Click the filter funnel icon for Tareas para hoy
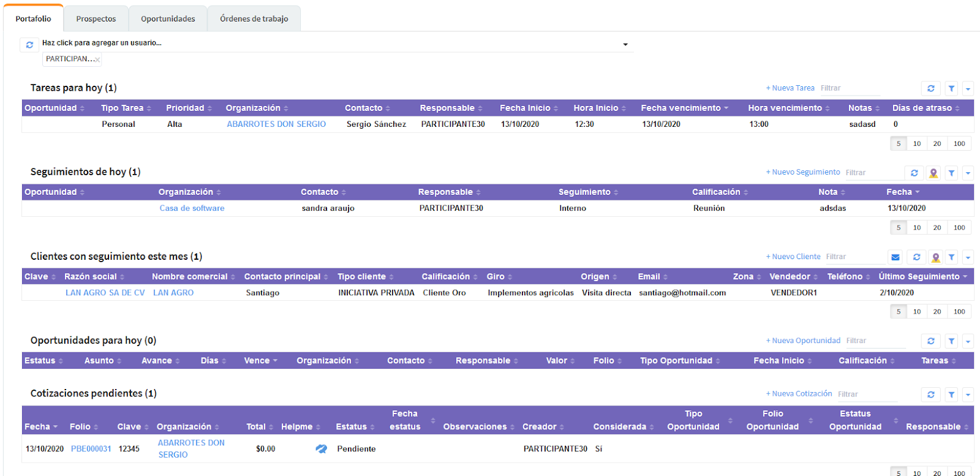The height and width of the screenshot is (476, 980). tap(951, 88)
